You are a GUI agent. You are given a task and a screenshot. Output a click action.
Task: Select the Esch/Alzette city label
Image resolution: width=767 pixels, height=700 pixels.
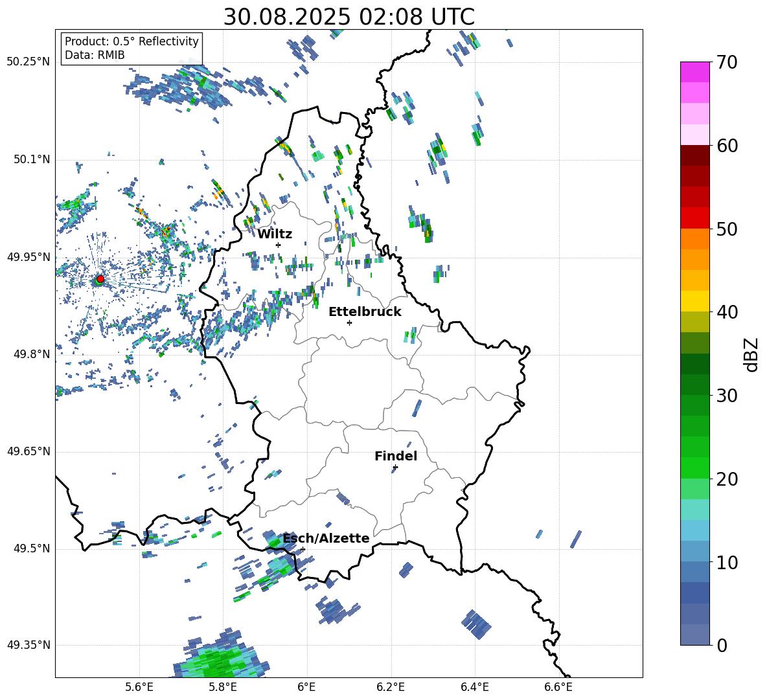(326, 538)
